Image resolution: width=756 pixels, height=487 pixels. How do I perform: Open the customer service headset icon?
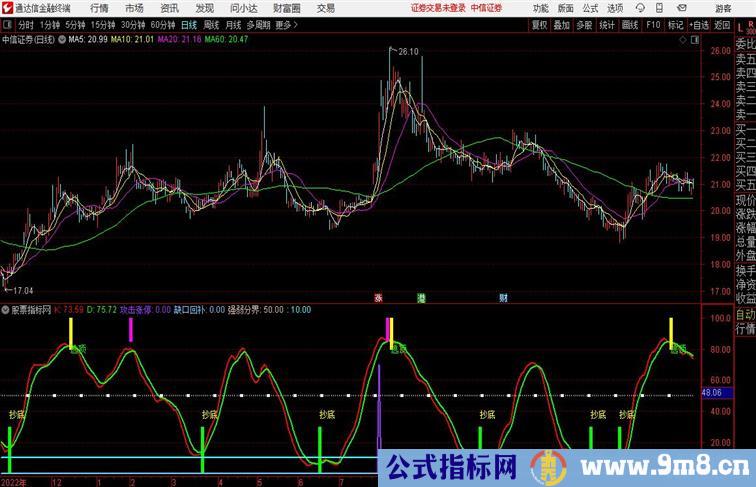tap(640, 8)
